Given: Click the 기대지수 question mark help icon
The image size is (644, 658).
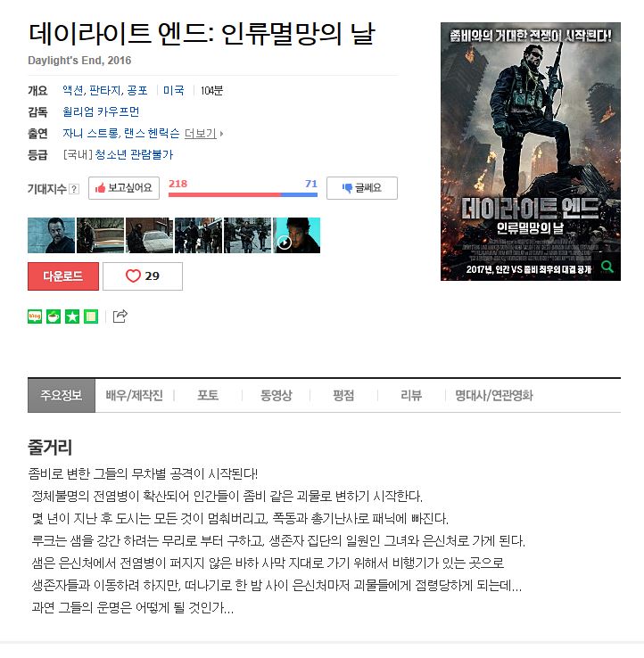Looking at the screenshot, I should point(74,189).
